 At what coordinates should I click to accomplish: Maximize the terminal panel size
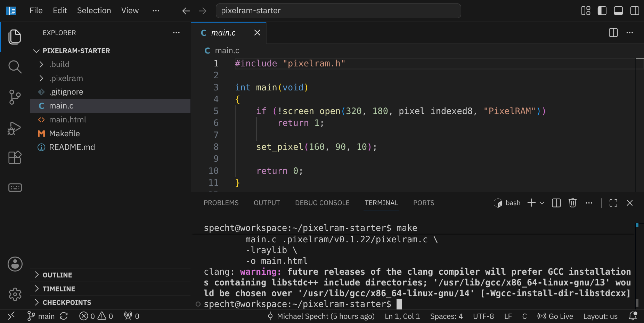613,203
